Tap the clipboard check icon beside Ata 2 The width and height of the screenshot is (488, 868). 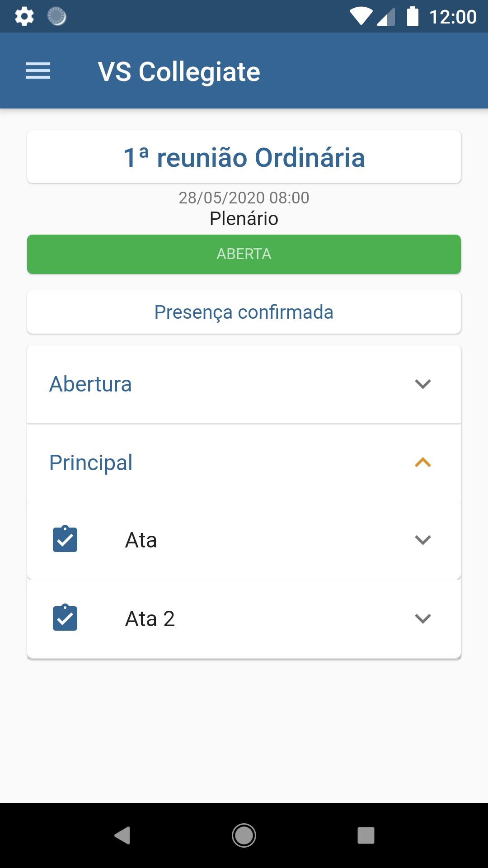coord(65,618)
